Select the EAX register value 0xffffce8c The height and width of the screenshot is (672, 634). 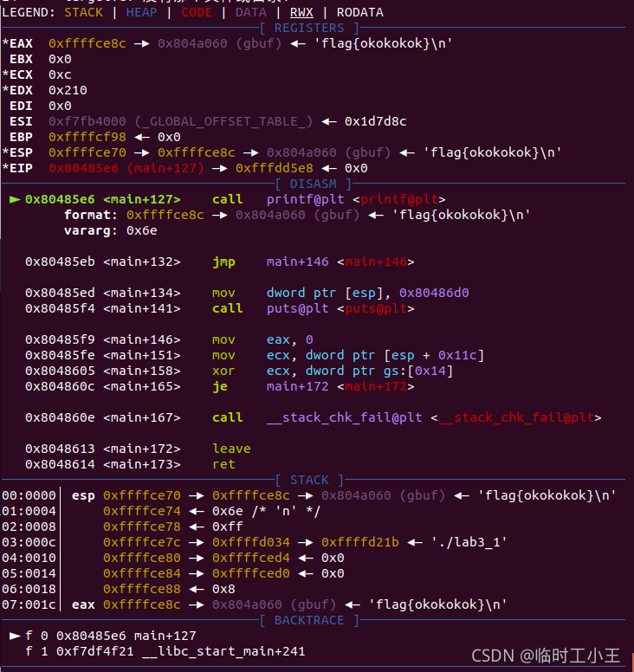(87, 43)
